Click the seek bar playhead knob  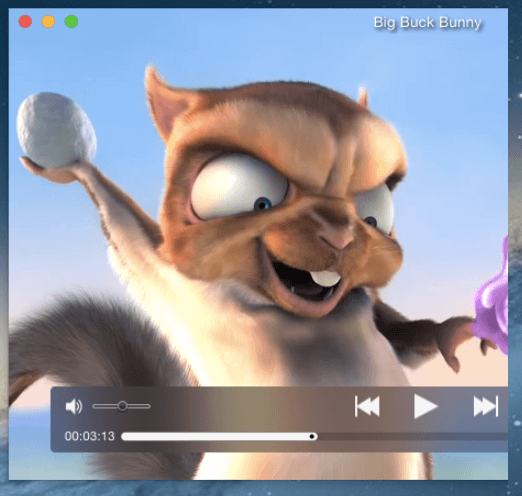pos(312,436)
